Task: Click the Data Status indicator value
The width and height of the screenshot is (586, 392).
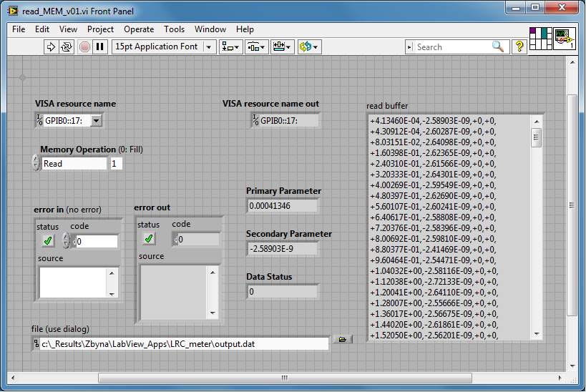Action: point(282,292)
